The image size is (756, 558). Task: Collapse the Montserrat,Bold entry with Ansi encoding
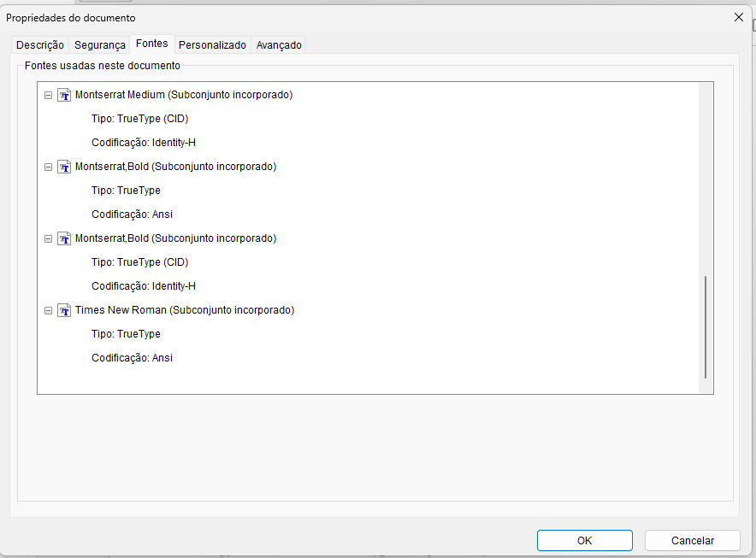(48, 167)
